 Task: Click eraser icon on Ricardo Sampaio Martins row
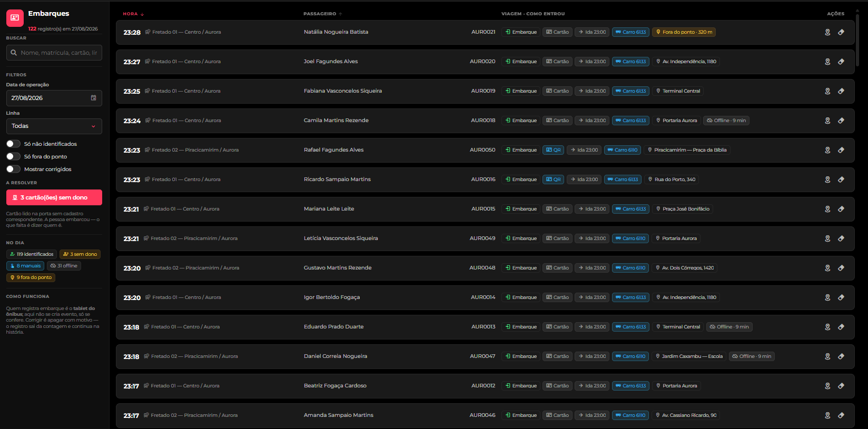[841, 179]
